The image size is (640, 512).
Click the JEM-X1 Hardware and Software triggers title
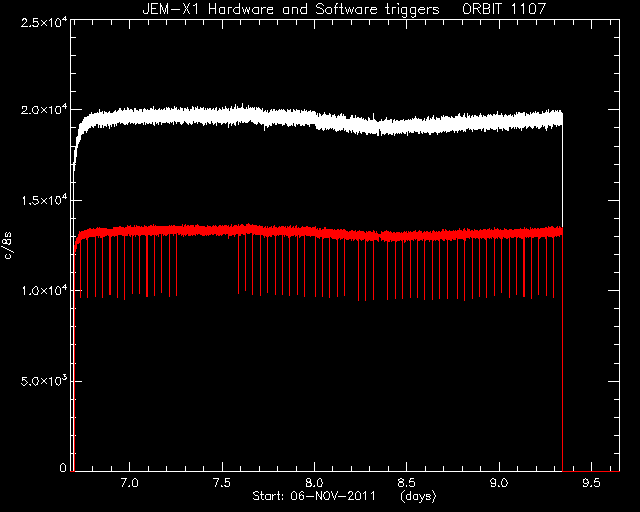pos(291,9)
